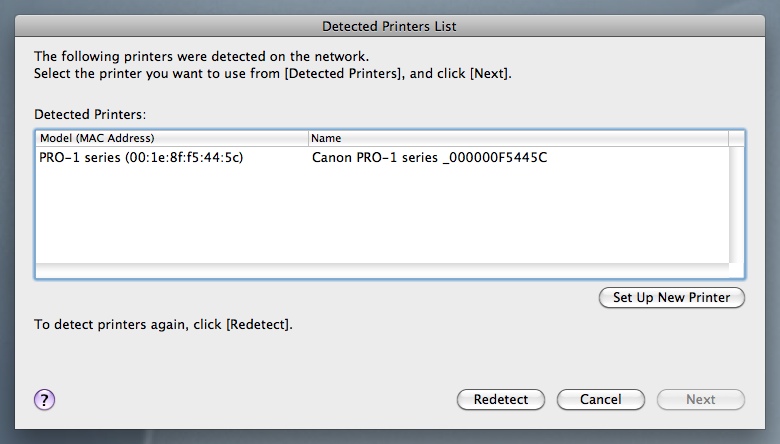Click the horizontal strip at list bottom

click(380, 271)
